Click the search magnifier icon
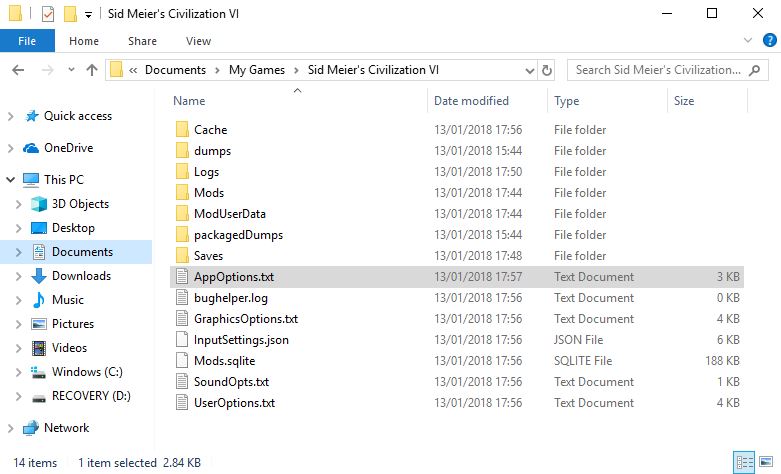This screenshot has width=781, height=474. pos(755,70)
